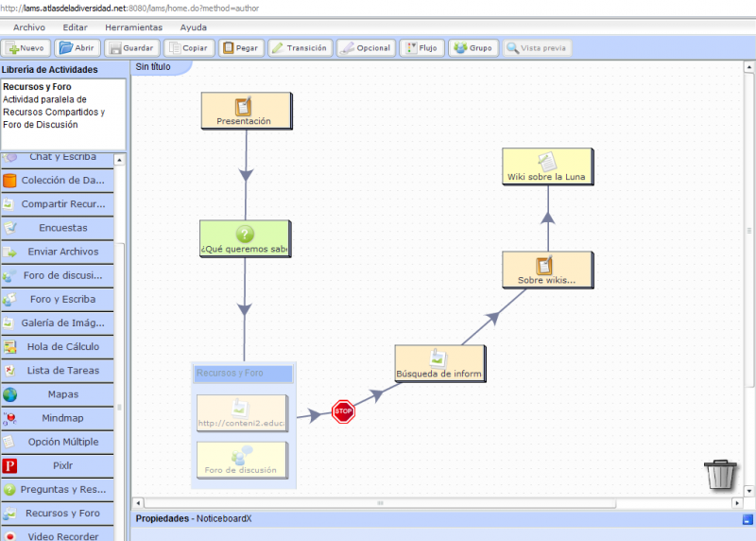756x541 pixels.
Task: Click canvas vertical scrollbar up arrow
Action: [748, 67]
